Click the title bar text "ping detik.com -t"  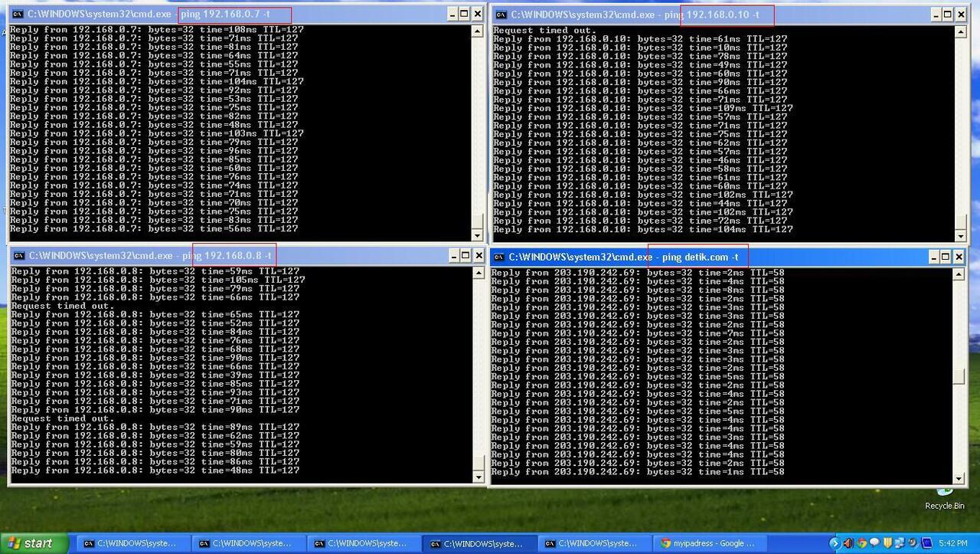pyautogui.click(x=701, y=257)
